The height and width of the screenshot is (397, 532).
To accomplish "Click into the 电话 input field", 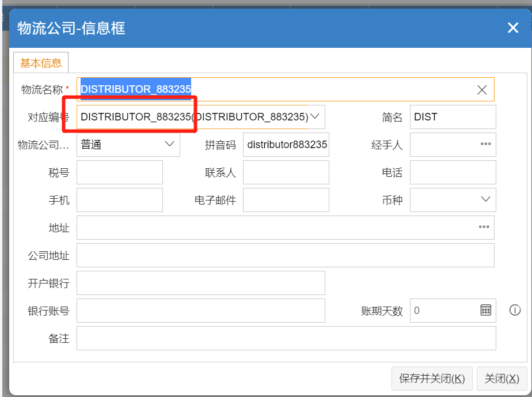I will (x=453, y=172).
